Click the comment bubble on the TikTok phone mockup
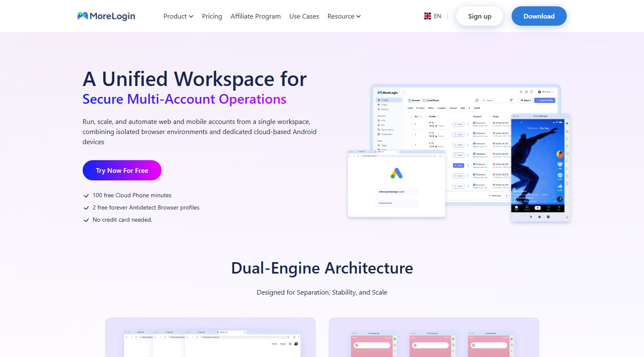Viewport: 644px width, 357px height. 560,175
